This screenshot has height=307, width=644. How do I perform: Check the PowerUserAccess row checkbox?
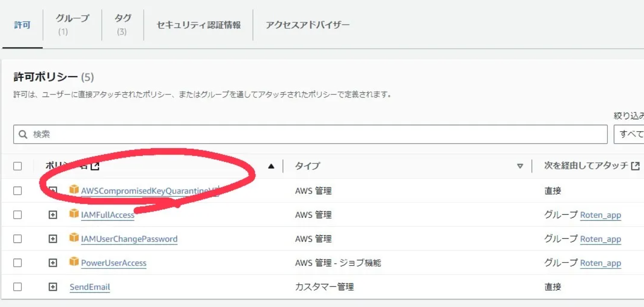18,263
